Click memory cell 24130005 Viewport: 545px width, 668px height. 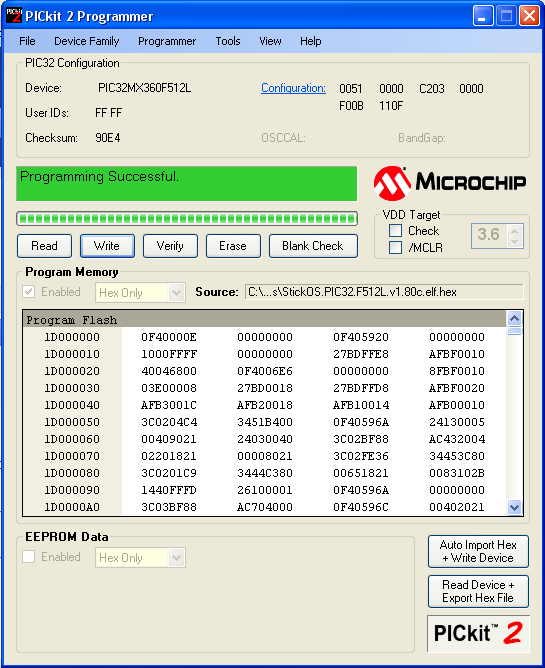(457, 422)
